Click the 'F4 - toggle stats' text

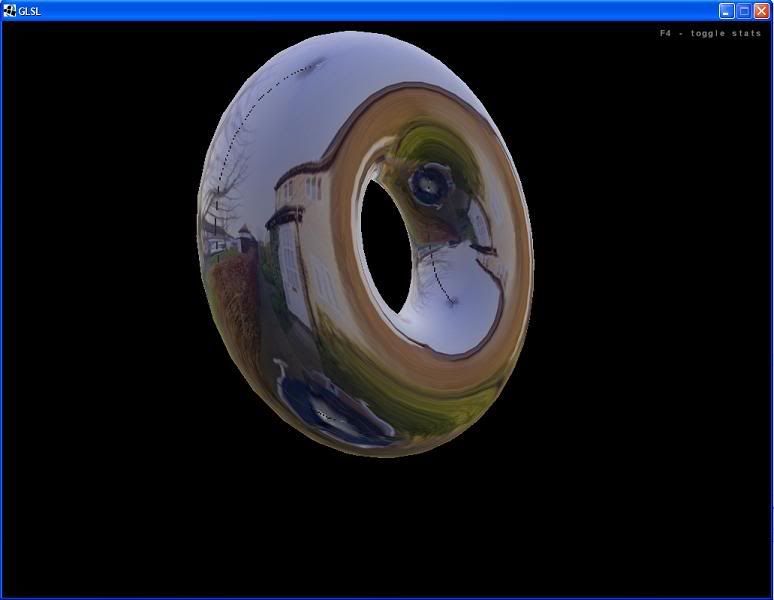[710, 34]
